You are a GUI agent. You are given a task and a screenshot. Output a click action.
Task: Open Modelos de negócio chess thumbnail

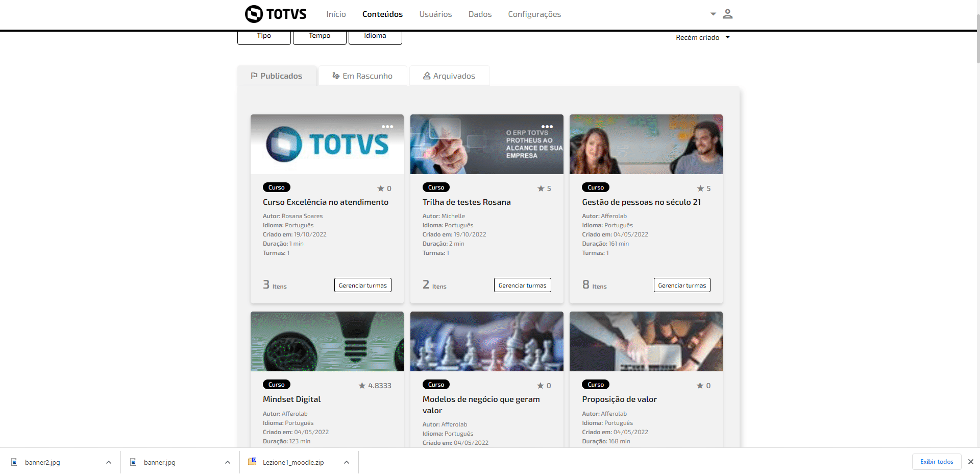click(x=487, y=341)
